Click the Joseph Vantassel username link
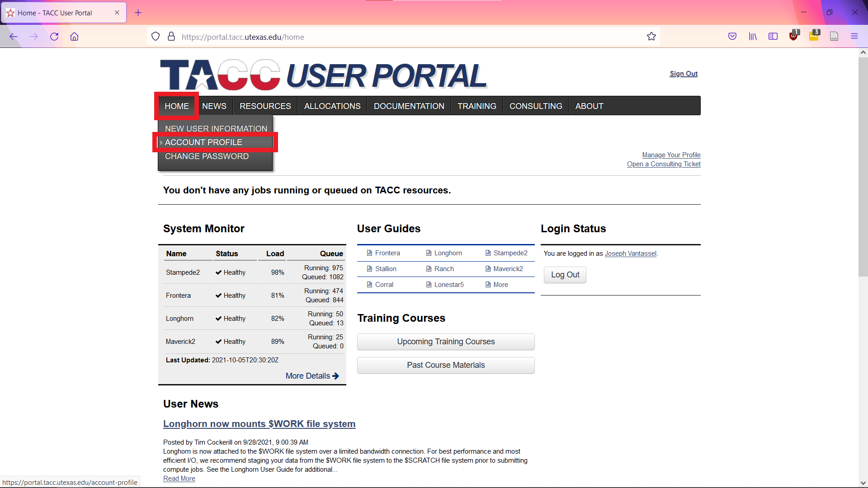This screenshot has width=868, height=488. [630, 253]
